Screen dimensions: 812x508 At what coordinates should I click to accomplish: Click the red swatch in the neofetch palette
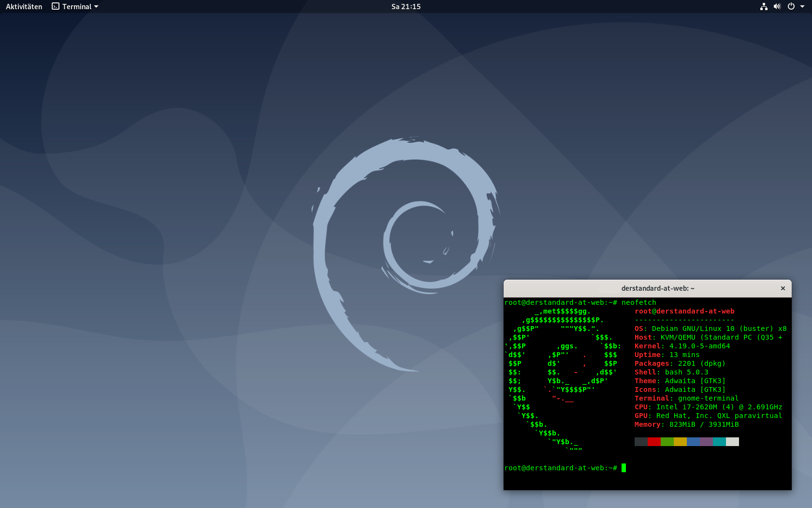pos(654,441)
